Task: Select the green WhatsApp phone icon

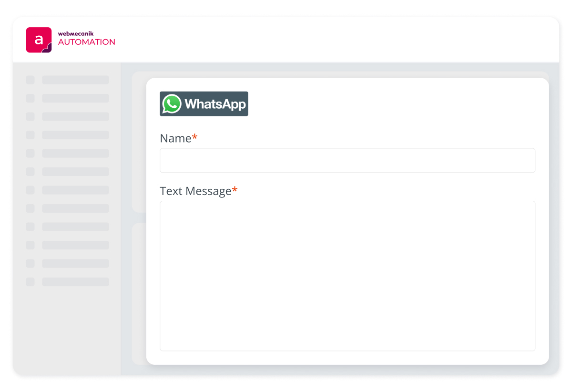Action: 172,103
